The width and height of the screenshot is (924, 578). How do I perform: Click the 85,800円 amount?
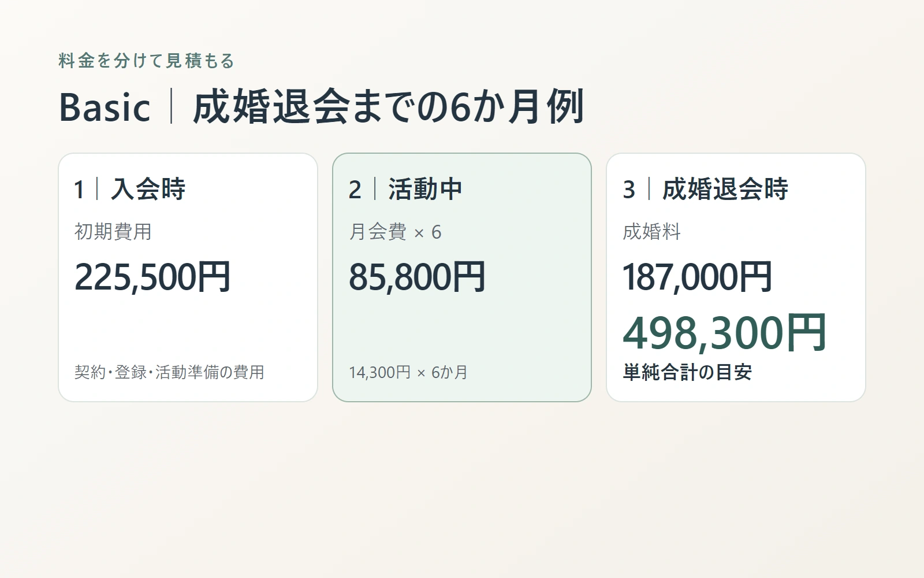(417, 277)
